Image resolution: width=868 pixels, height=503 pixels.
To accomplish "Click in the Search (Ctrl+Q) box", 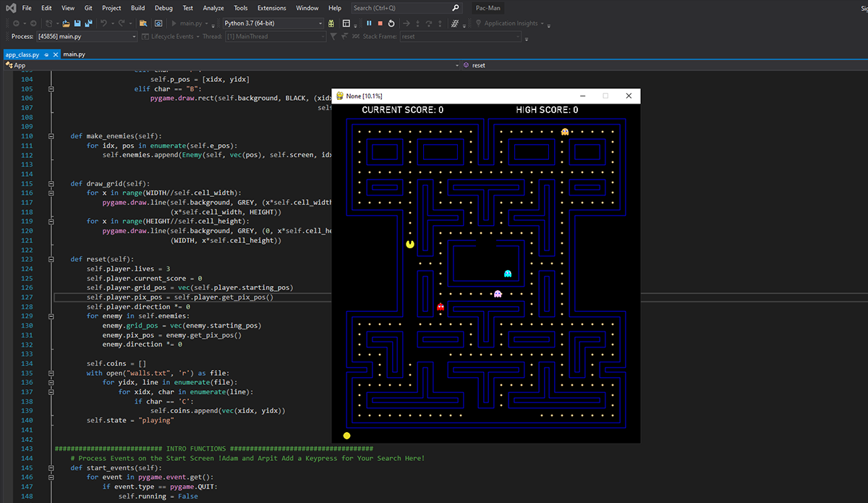I will [x=407, y=8].
